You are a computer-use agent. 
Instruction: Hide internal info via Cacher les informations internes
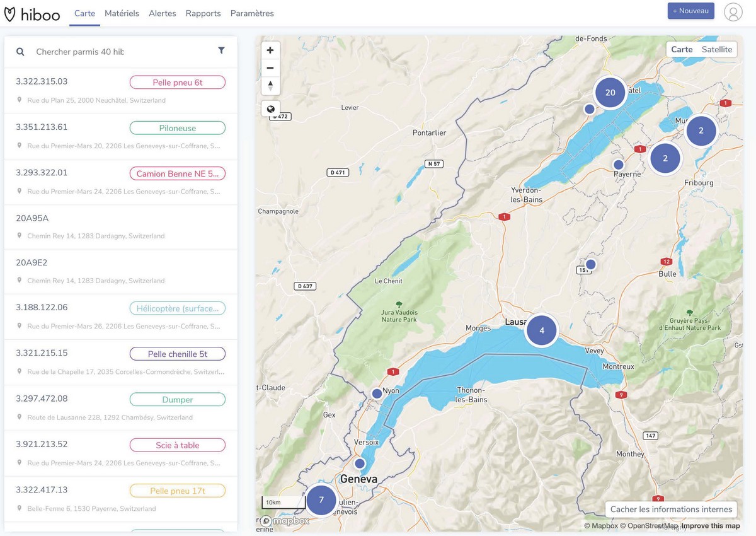pos(671,509)
